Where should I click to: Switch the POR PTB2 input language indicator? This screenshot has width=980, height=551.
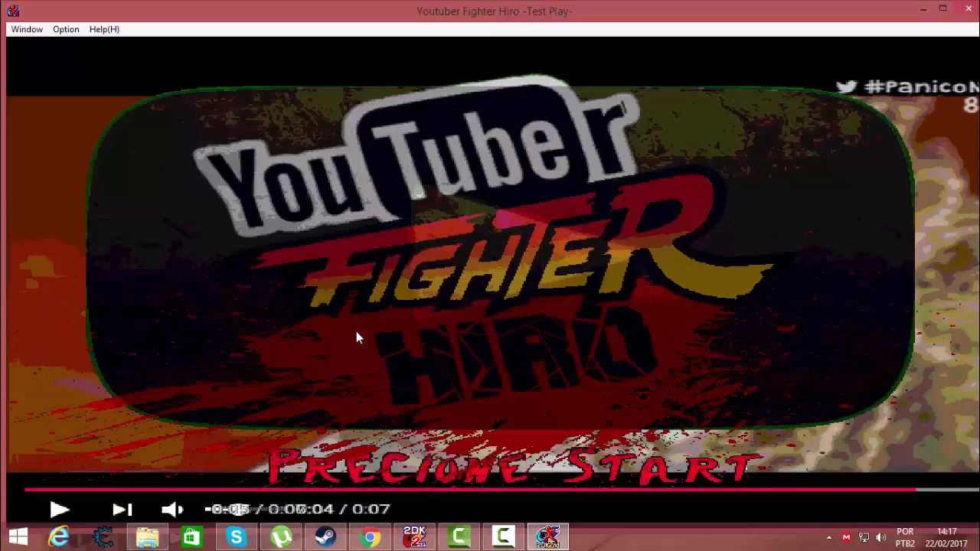(x=905, y=537)
